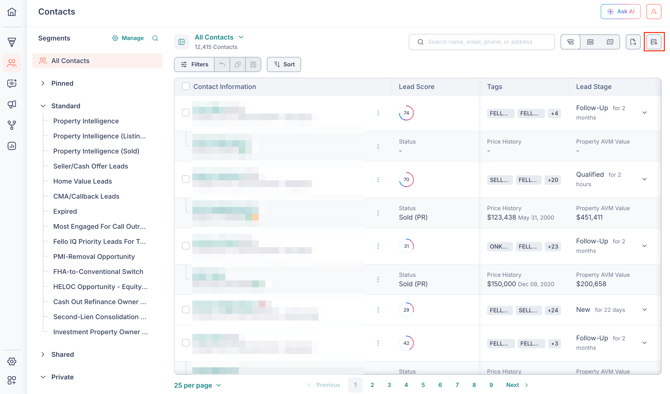Open the Home icon in left sidebar

tap(12, 12)
